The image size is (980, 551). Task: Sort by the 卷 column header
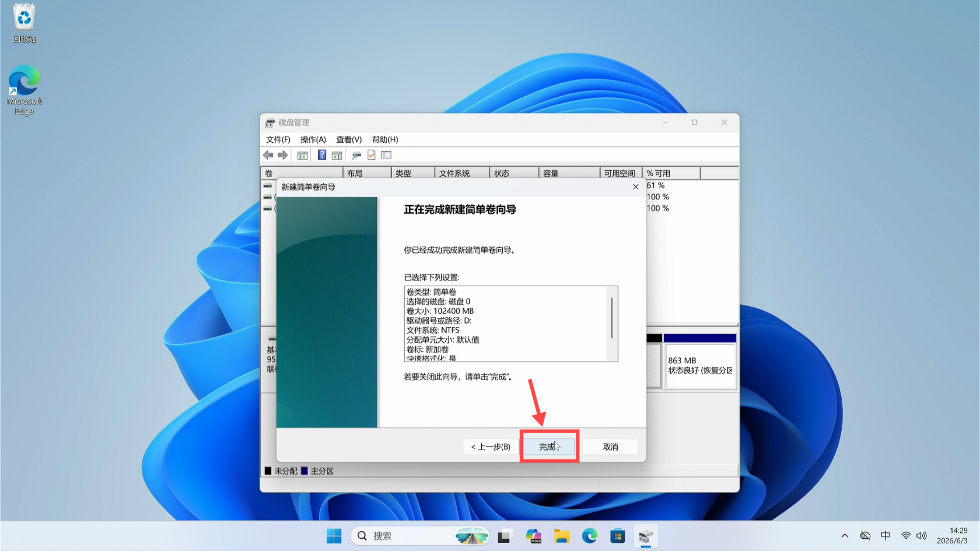302,173
